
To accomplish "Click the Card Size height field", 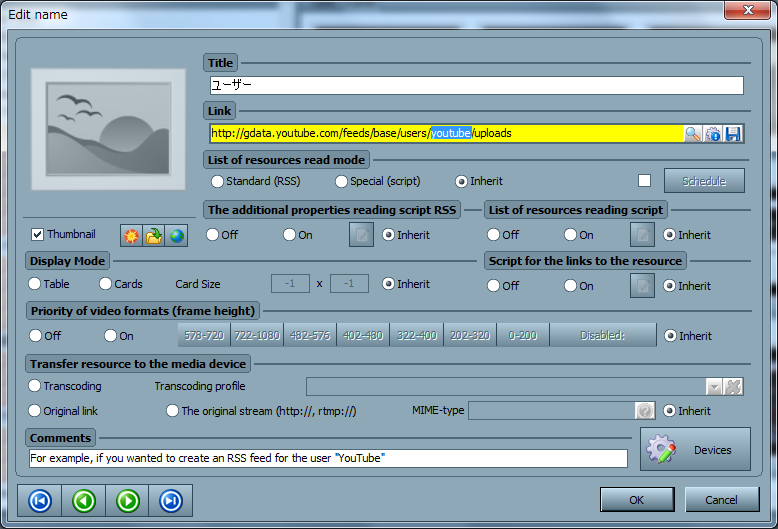I will pos(349,284).
